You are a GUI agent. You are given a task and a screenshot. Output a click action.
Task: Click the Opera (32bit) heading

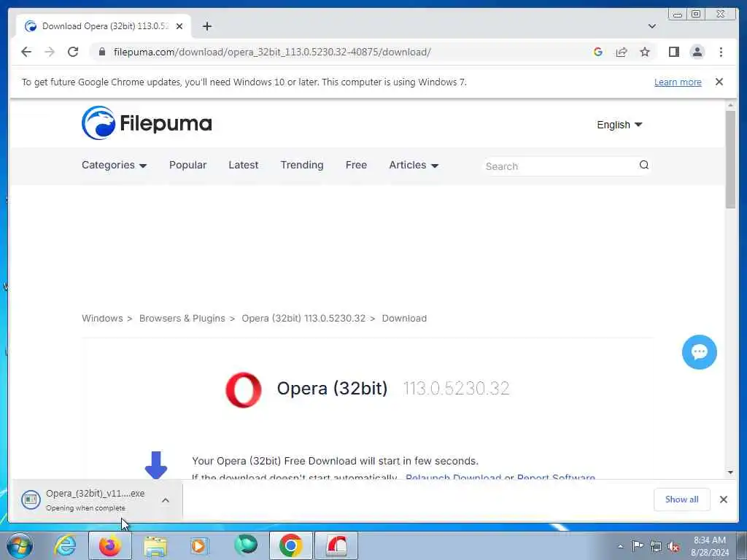(332, 389)
